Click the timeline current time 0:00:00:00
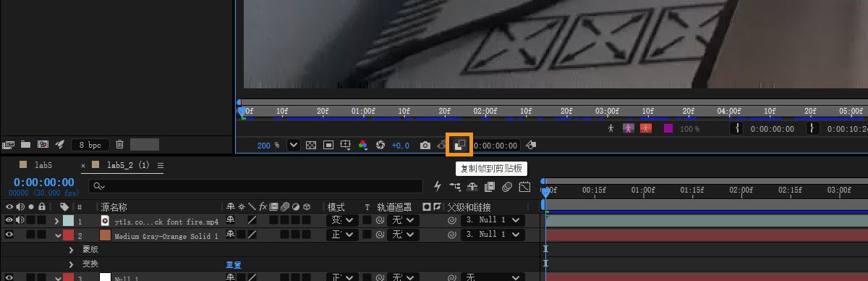 [44, 183]
